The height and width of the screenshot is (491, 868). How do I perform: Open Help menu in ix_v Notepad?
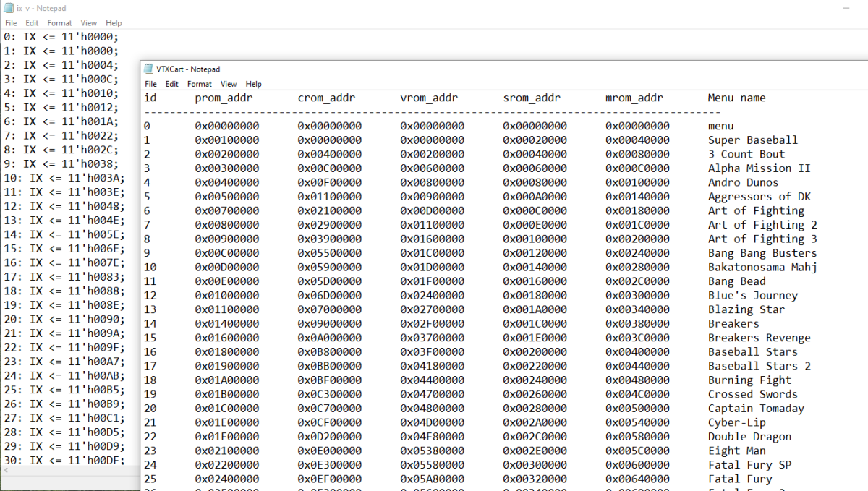pyautogui.click(x=114, y=23)
